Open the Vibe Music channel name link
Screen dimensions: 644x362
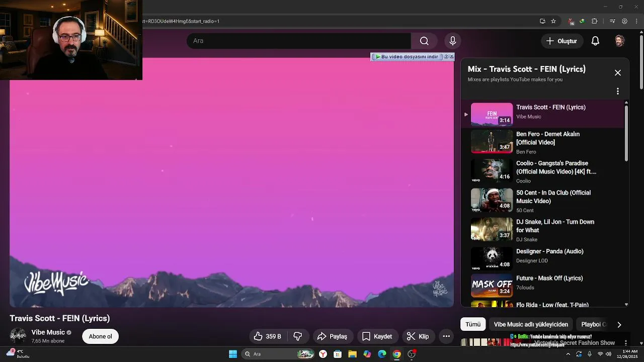(48, 332)
